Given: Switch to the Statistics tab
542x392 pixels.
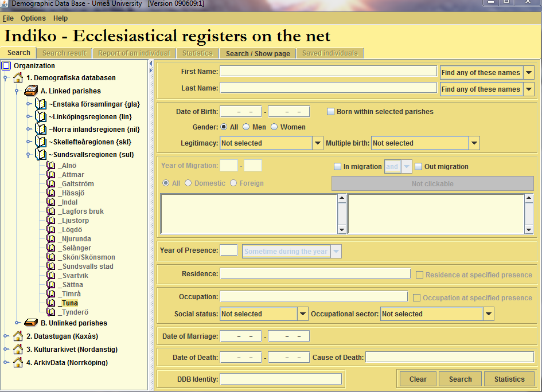Looking at the screenshot, I should tap(197, 53).
